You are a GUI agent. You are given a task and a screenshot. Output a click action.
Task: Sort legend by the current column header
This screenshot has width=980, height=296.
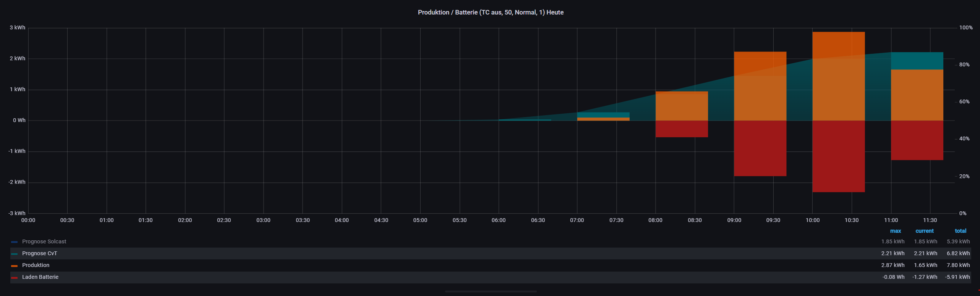(x=924, y=231)
